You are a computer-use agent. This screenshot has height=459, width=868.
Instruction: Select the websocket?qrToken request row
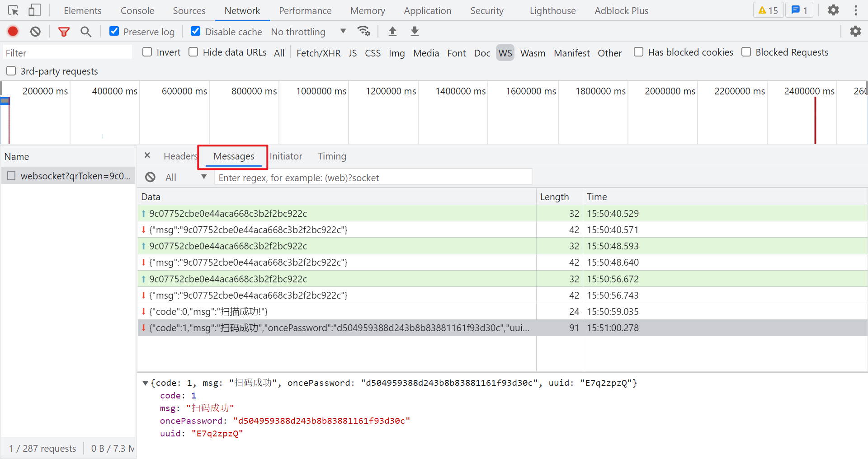[x=68, y=176]
